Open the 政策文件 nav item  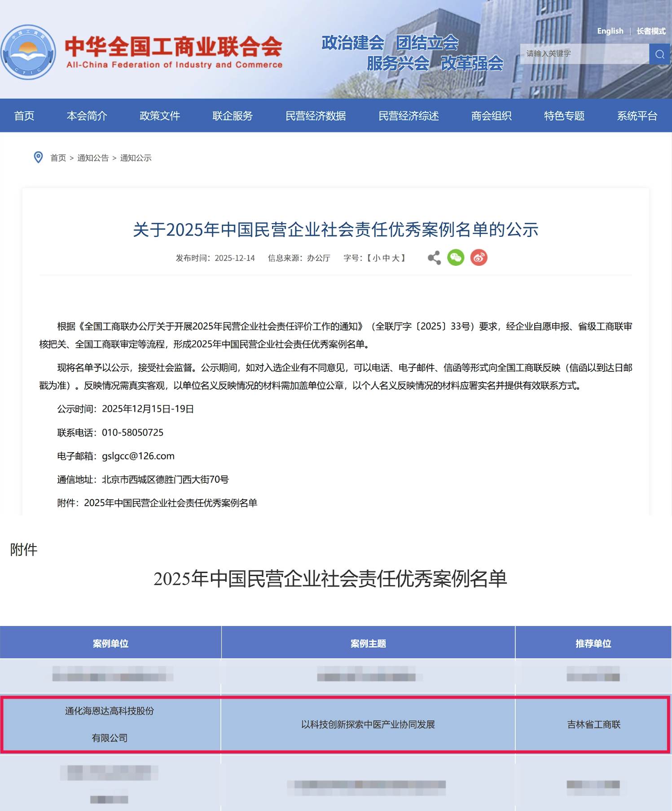159,116
